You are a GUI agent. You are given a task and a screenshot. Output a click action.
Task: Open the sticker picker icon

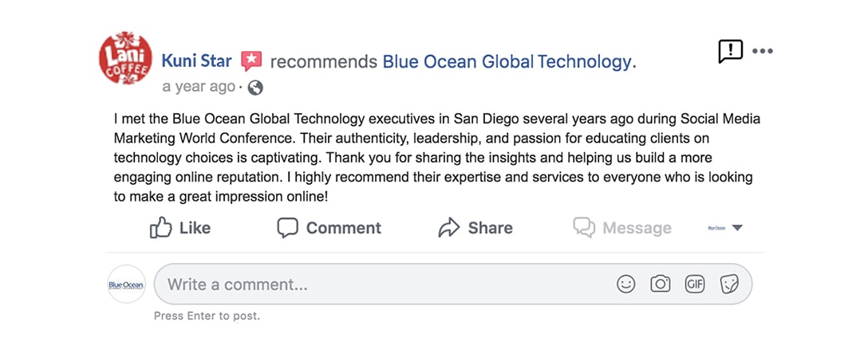pyautogui.click(x=729, y=284)
